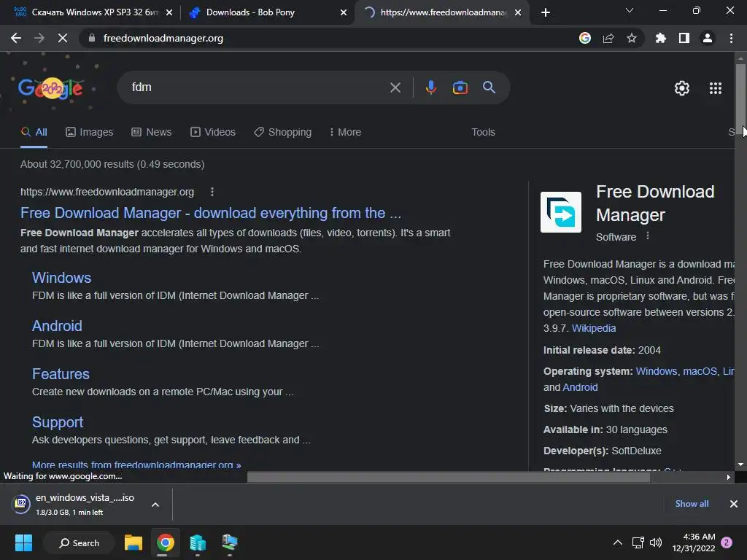Click the forward navigation arrow

[x=39, y=38]
